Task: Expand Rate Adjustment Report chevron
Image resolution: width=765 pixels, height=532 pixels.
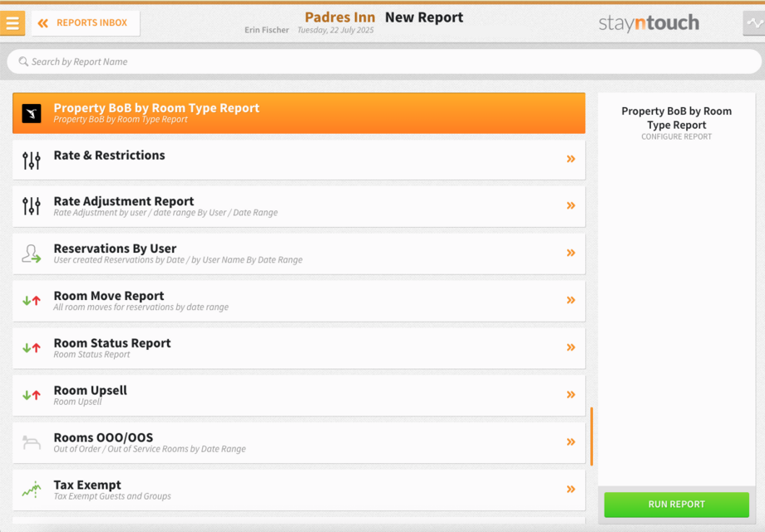Action: (x=570, y=206)
